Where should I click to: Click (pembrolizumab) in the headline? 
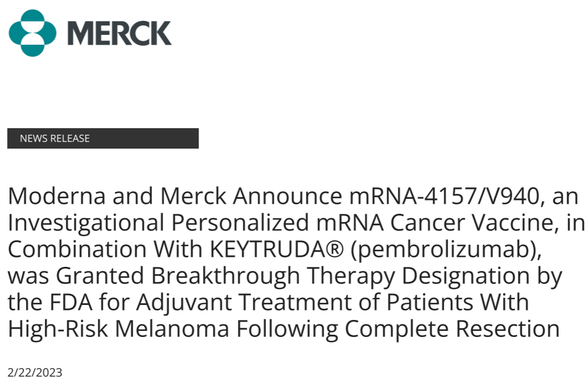click(x=446, y=249)
